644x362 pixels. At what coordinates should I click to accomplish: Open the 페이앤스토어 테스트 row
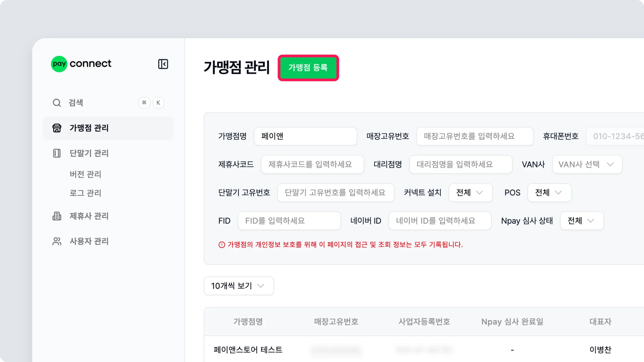click(248, 350)
